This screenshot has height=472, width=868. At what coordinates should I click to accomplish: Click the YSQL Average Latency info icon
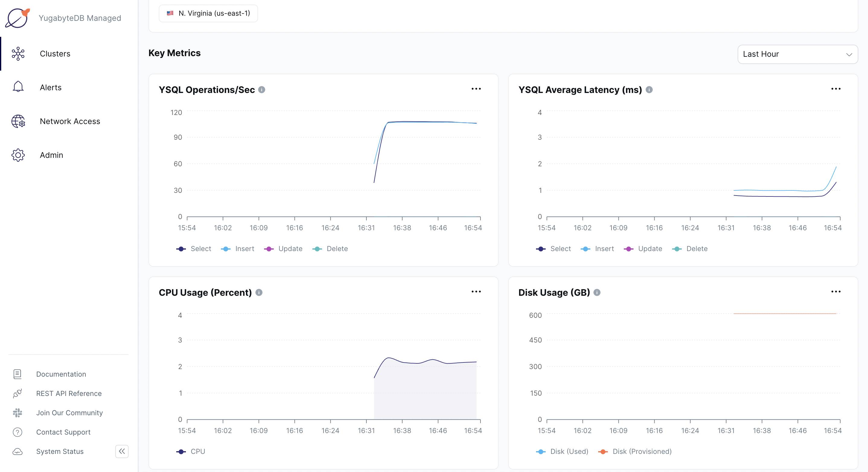(x=649, y=90)
